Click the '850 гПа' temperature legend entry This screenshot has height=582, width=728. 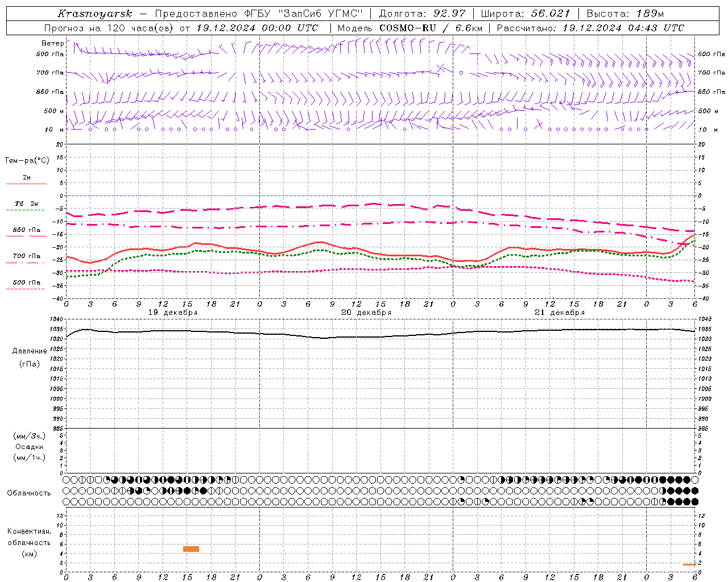(x=26, y=230)
